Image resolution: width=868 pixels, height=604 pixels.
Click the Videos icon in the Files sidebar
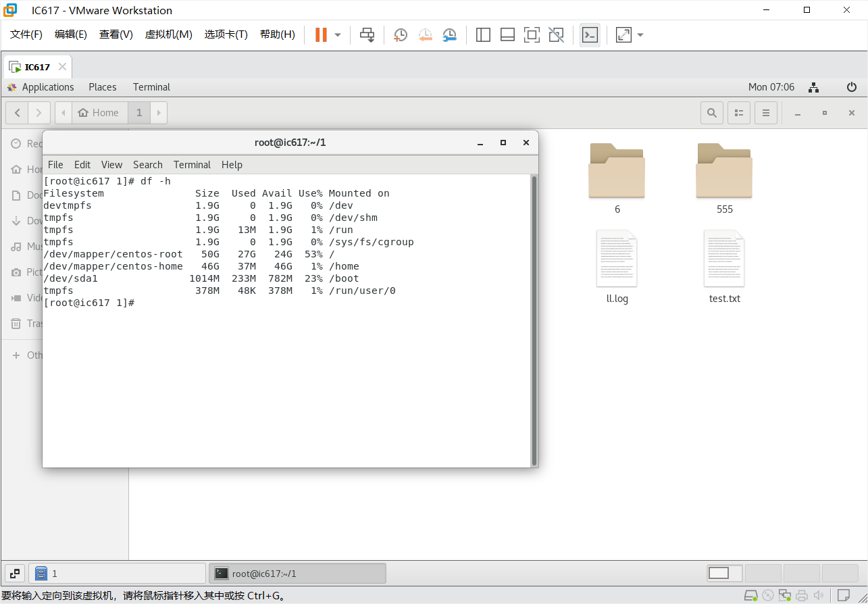(16, 298)
